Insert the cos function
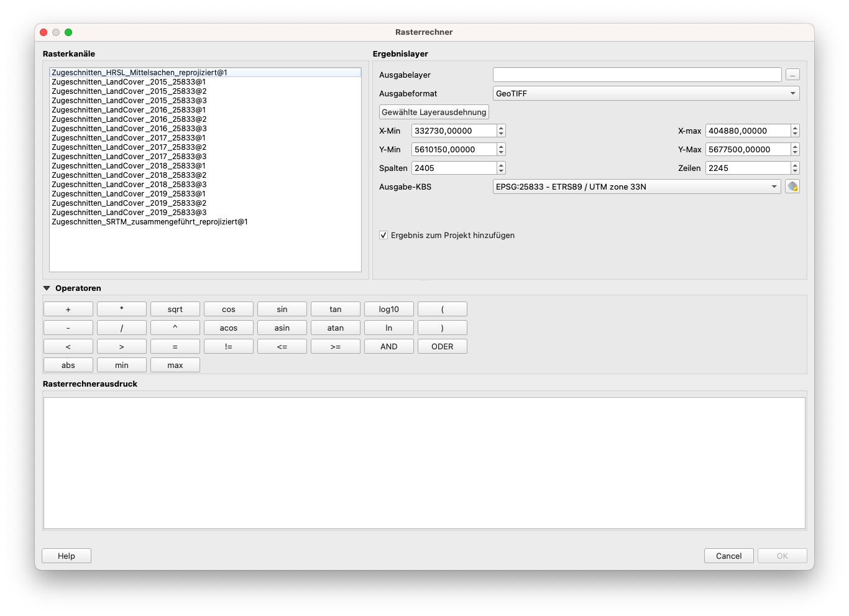The width and height of the screenshot is (849, 616). (229, 309)
